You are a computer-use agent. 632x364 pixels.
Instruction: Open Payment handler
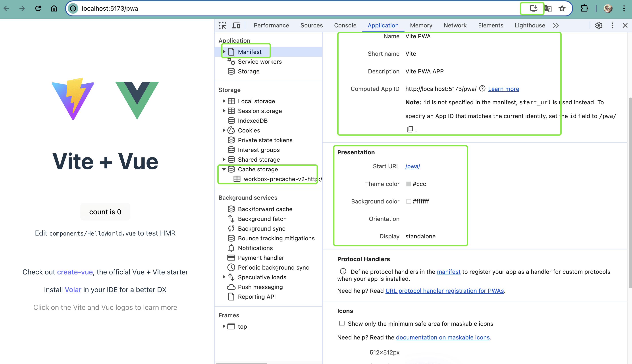(261, 258)
